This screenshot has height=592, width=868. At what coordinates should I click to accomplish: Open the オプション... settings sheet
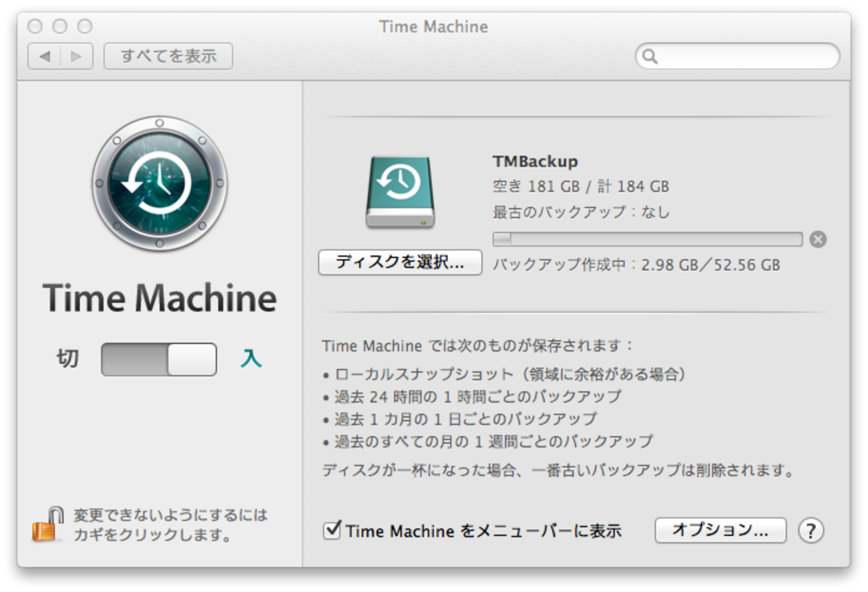720,531
